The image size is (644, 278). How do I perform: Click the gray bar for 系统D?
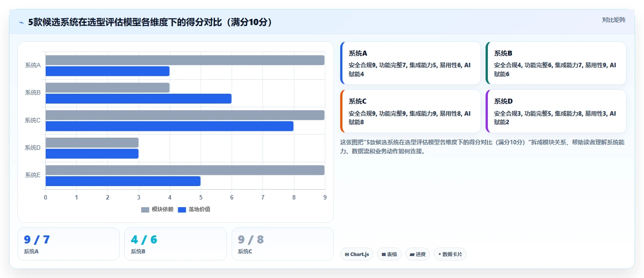click(x=92, y=143)
